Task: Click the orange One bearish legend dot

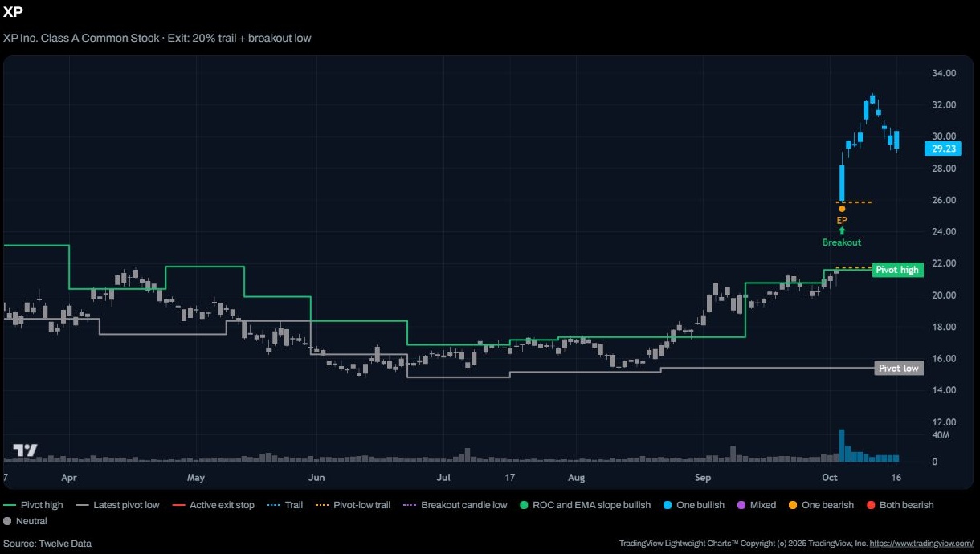Action: (x=793, y=505)
